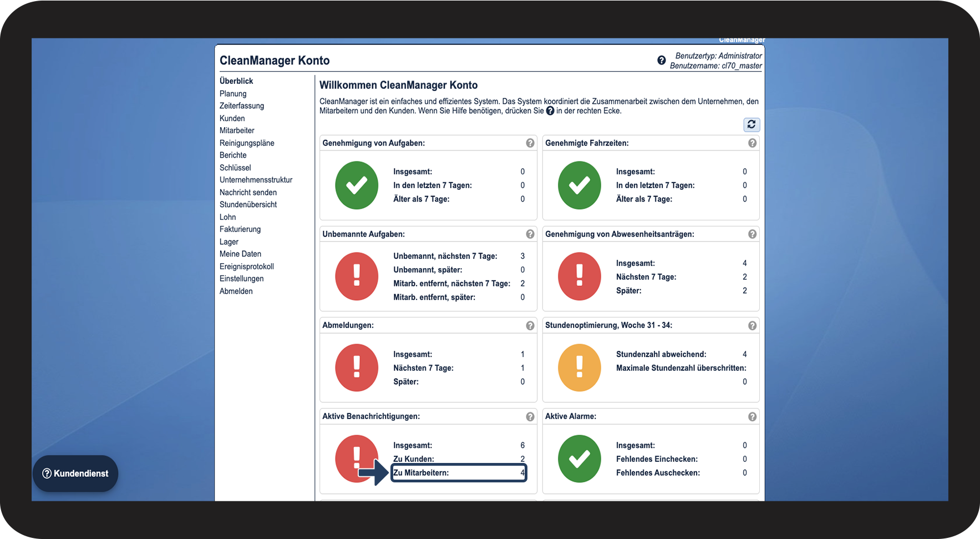Viewport: 980px width, 539px height.
Task: Click green checkmark in Genehmigung von Aufgaben
Action: pyautogui.click(x=357, y=185)
